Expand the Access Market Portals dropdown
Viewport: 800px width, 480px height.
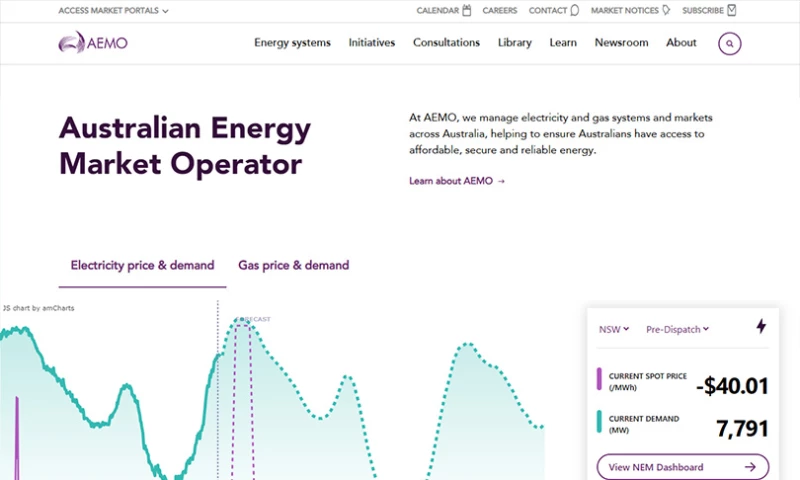(x=113, y=11)
